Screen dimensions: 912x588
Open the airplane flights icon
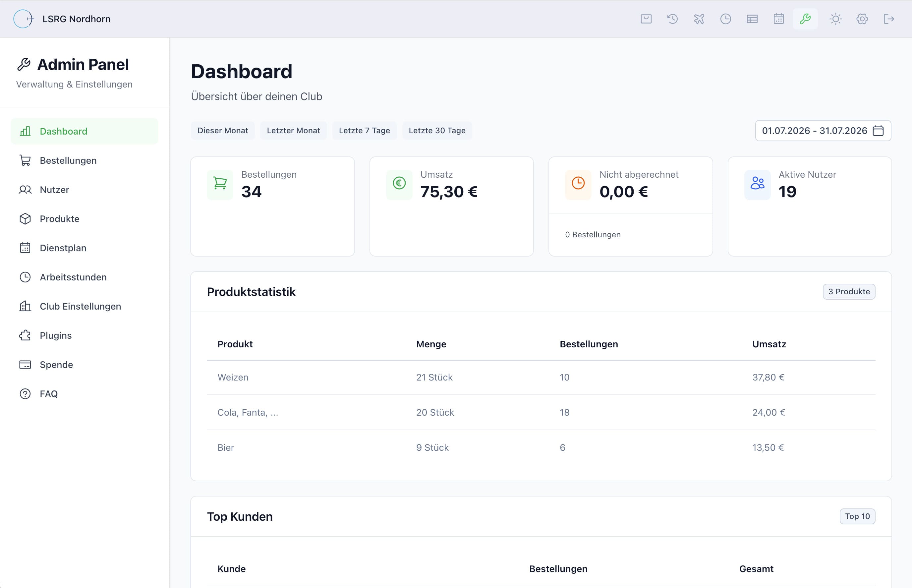(699, 19)
